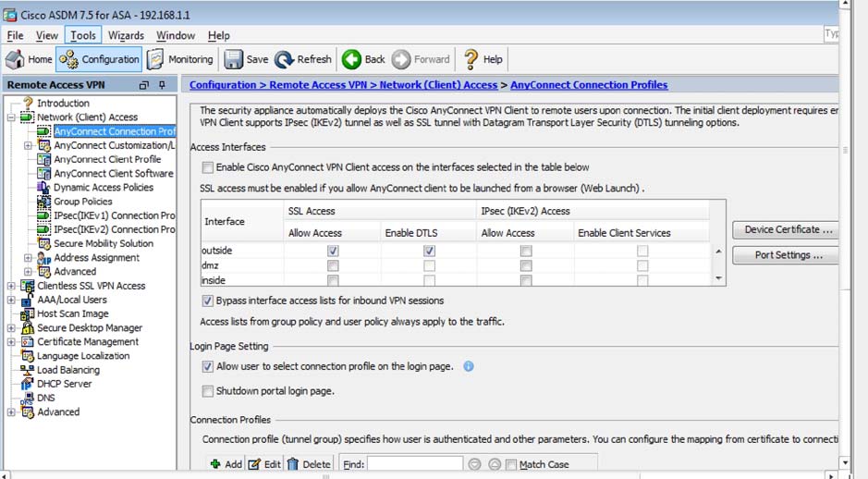Open the View menu
The width and height of the screenshot is (868, 479).
pos(46,35)
